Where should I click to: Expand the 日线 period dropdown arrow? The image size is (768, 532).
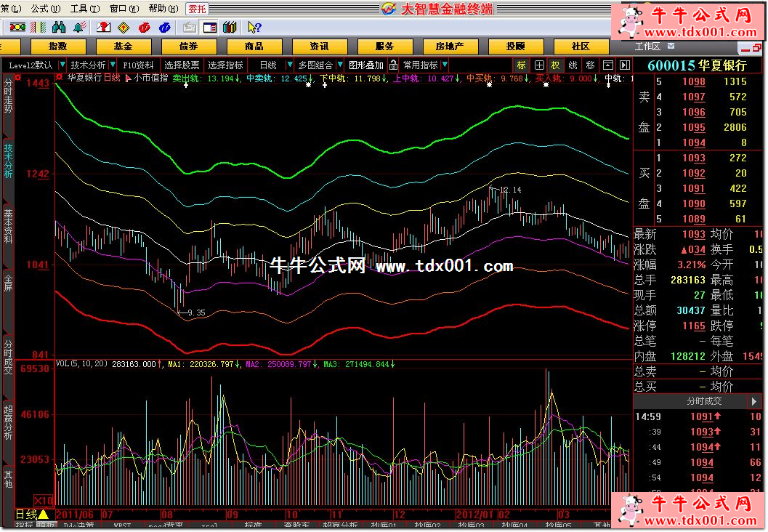[x=289, y=65]
